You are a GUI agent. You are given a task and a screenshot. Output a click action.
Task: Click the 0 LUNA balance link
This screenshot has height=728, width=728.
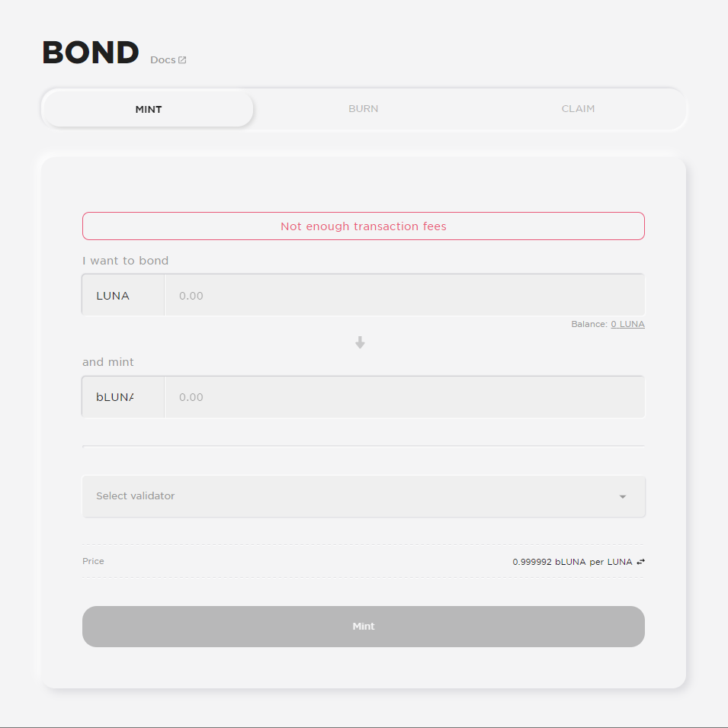coord(627,324)
